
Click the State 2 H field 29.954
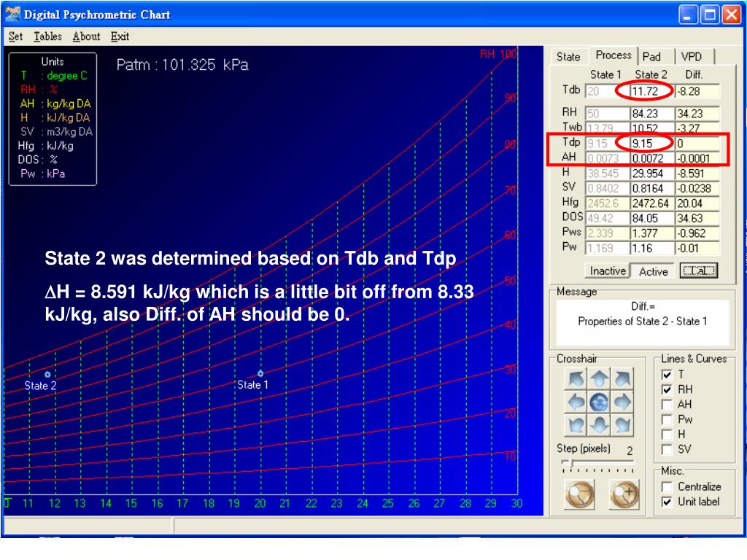tap(652, 174)
